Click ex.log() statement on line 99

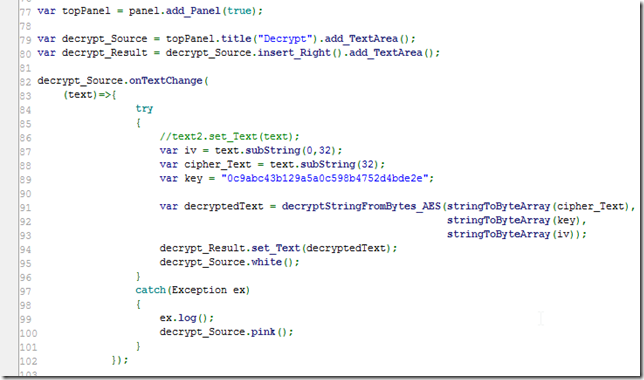187,318
